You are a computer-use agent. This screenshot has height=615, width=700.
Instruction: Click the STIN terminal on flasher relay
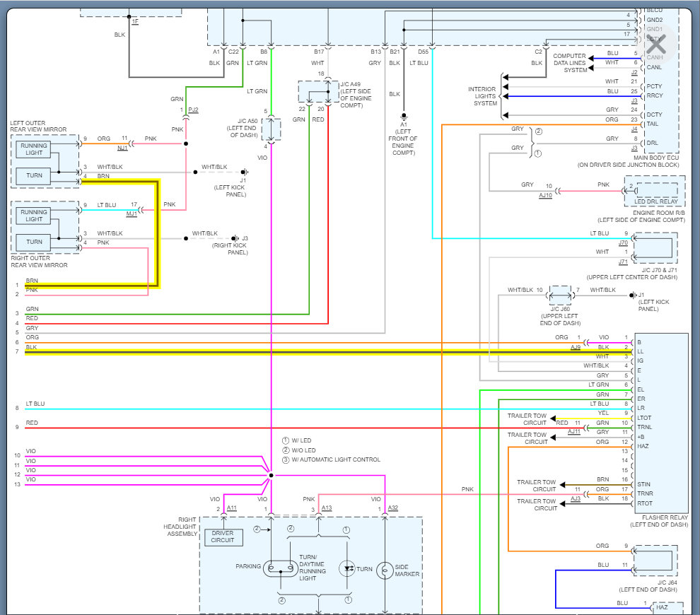[643, 484]
